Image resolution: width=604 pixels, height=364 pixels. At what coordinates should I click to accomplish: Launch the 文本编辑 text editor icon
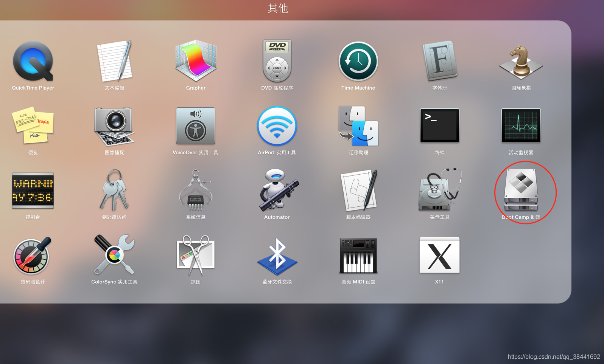click(114, 61)
